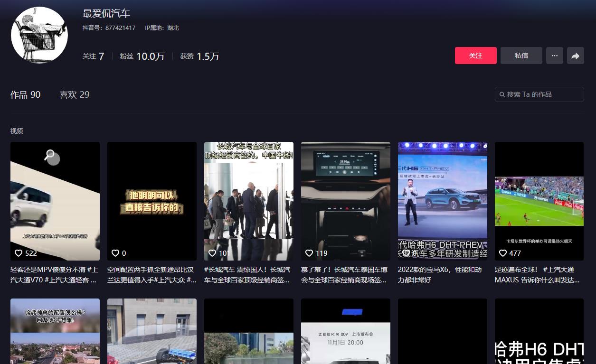Click the username 最爱侃汽车
This screenshot has width=596, height=364.
click(x=106, y=13)
